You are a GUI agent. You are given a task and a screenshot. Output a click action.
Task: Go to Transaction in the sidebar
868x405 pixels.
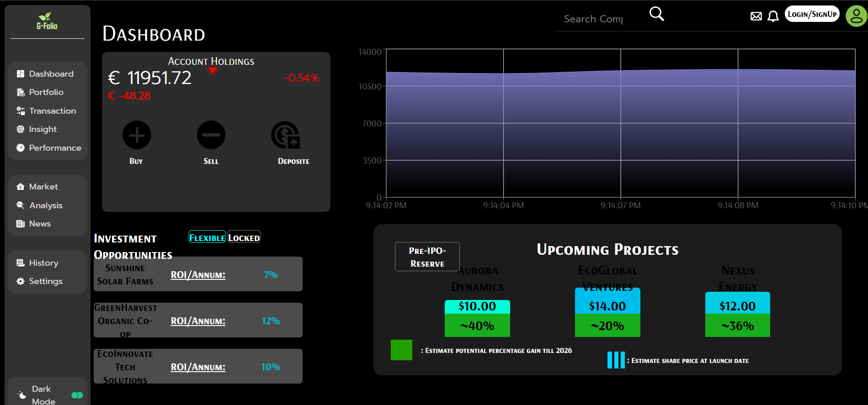click(52, 111)
